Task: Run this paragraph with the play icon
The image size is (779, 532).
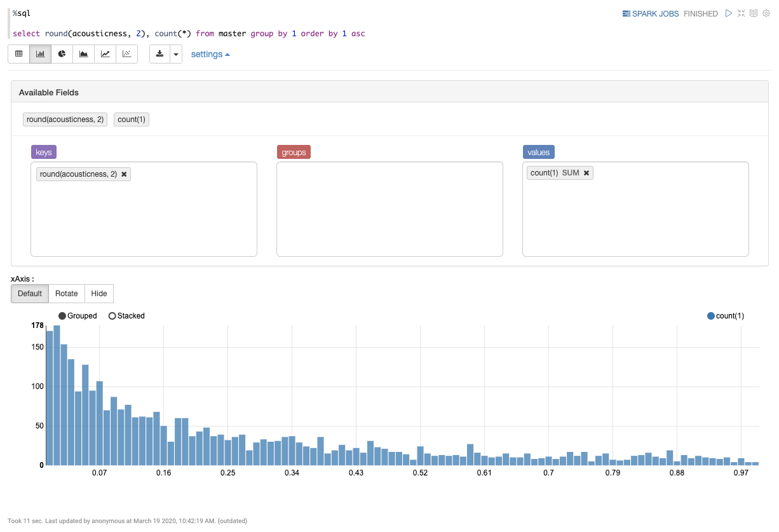Action: (729, 13)
